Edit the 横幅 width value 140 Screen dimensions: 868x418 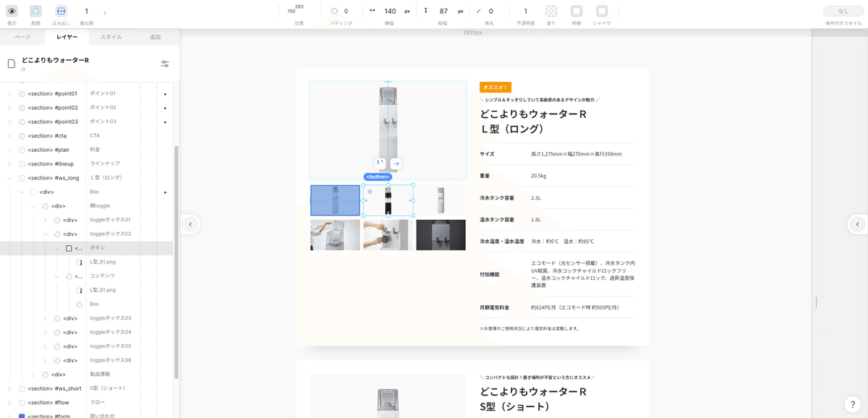(x=390, y=12)
